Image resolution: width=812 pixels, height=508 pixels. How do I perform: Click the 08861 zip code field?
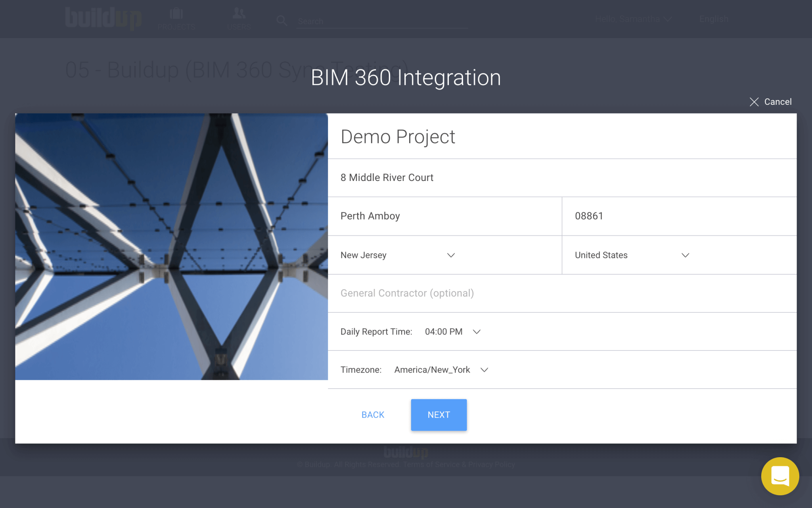click(x=679, y=216)
